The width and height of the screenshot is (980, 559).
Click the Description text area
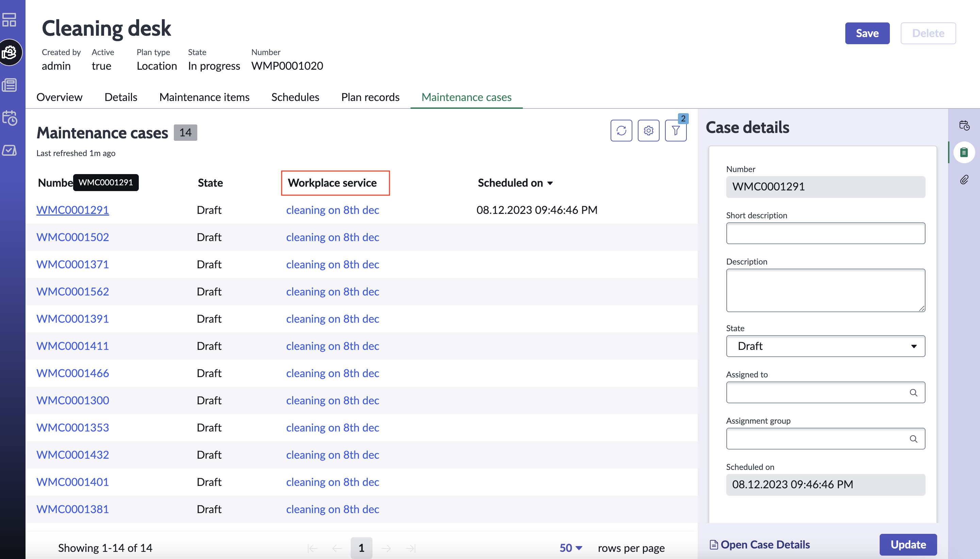826,290
